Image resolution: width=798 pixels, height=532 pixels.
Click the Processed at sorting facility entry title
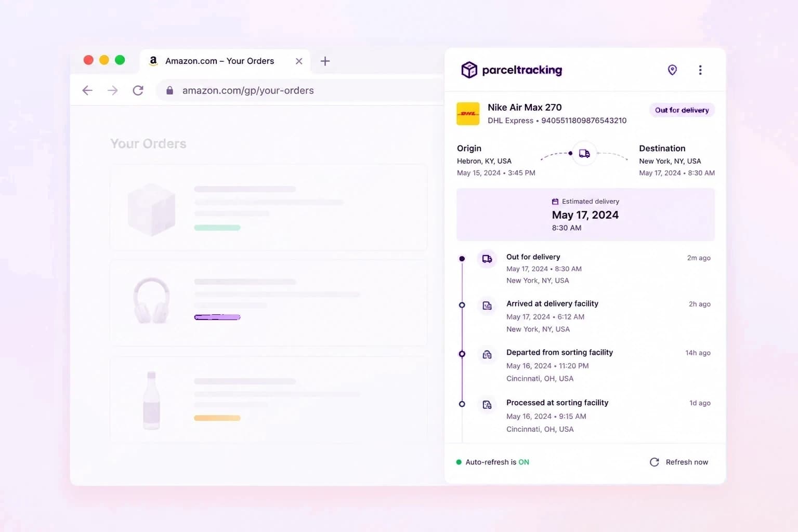pyautogui.click(x=557, y=403)
